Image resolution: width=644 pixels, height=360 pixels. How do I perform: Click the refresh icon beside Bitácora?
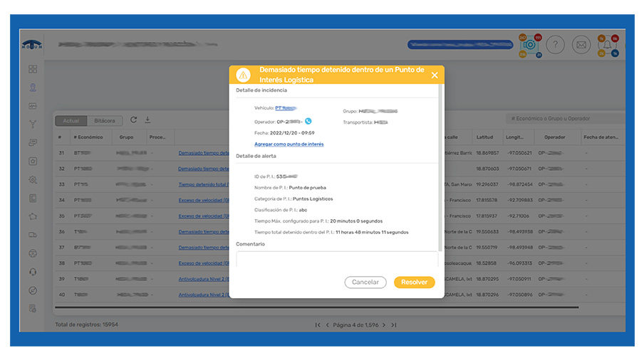click(x=133, y=120)
